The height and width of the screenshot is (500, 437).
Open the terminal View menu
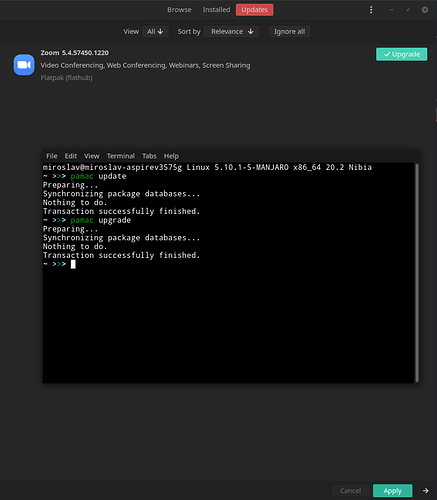coord(92,156)
